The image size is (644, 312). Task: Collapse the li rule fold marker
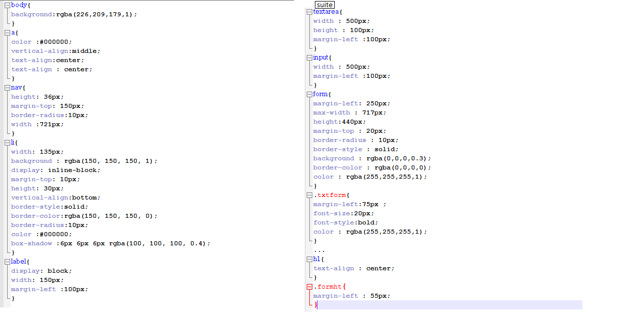tap(7, 143)
